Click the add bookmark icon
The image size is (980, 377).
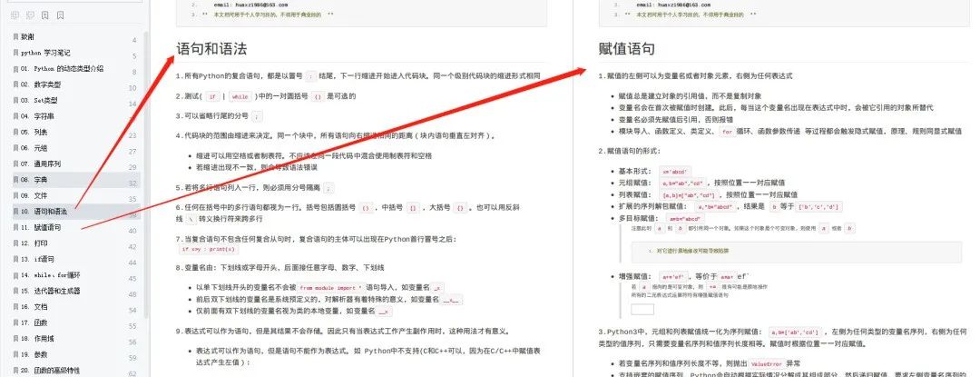45,15
